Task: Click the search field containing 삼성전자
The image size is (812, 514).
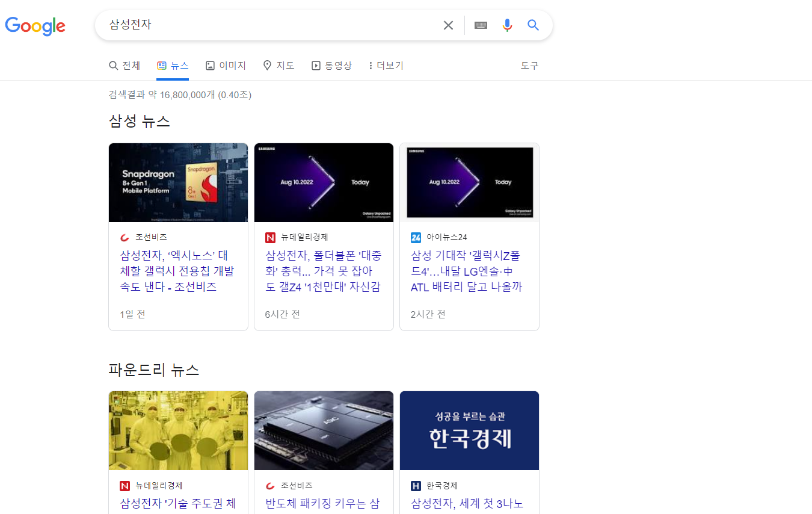Action: coord(271,25)
